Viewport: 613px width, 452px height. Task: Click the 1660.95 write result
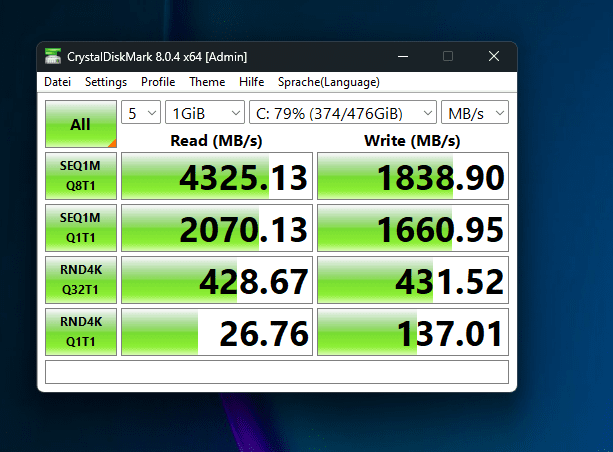click(x=413, y=228)
